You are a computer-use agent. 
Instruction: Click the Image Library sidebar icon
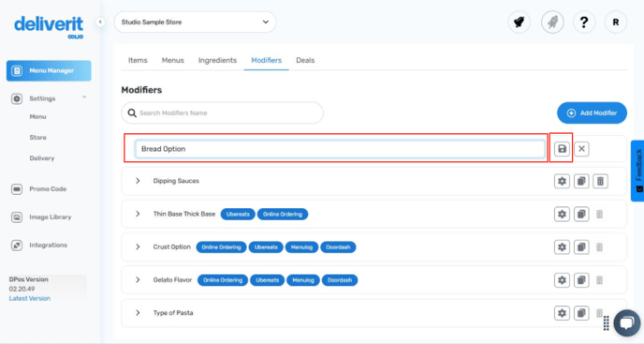(17, 217)
